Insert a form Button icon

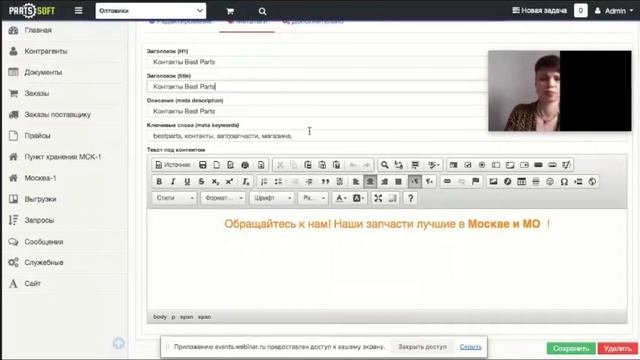(538, 165)
